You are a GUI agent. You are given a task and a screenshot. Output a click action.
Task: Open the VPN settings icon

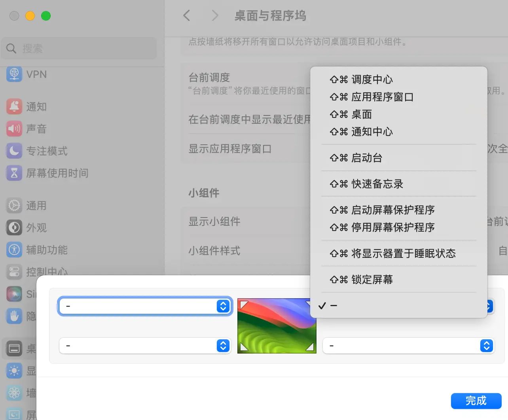coord(14,74)
